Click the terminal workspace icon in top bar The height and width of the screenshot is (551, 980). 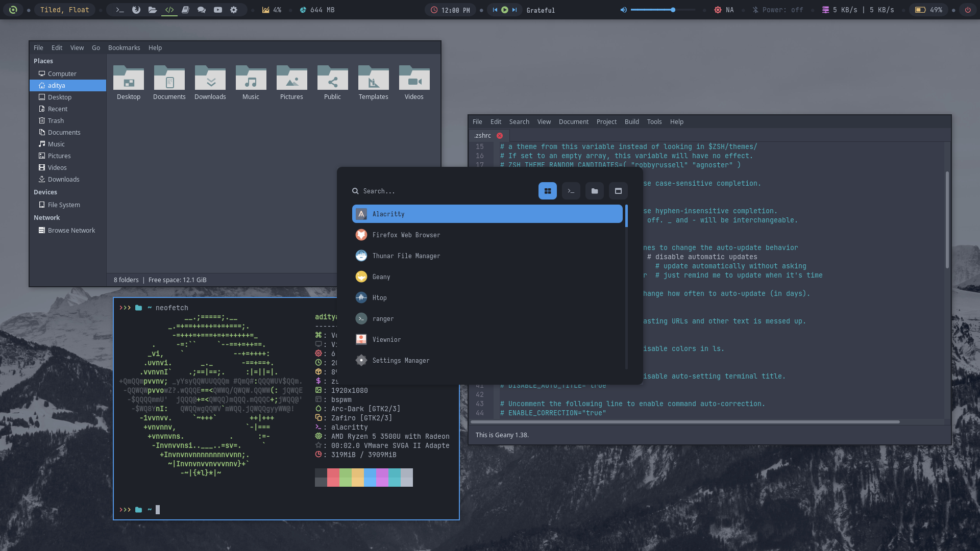(120, 10)
